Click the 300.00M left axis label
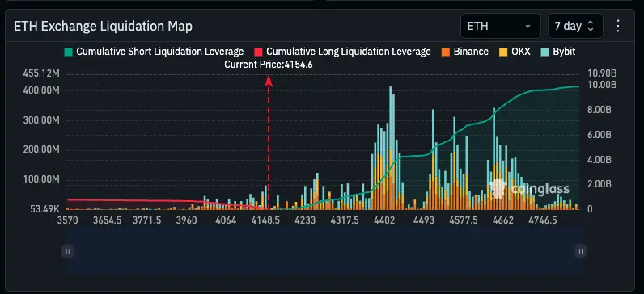 [42, 121]
